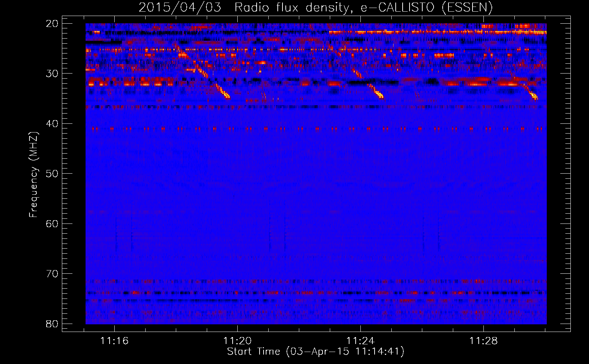This screenshot has width=589, height=364.
Task: Click the 80 frequency tick label
Action: tap(52, 324)
